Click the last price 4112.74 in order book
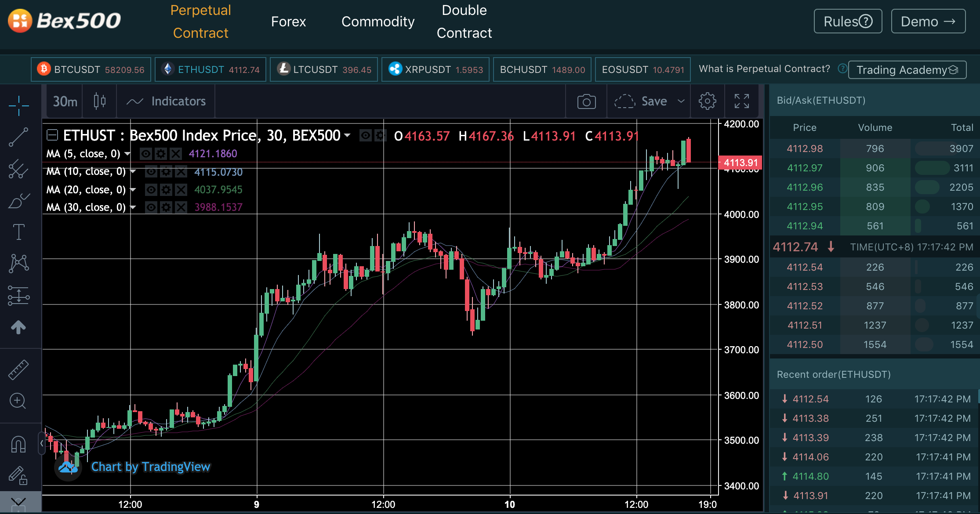 pos(795,247)
